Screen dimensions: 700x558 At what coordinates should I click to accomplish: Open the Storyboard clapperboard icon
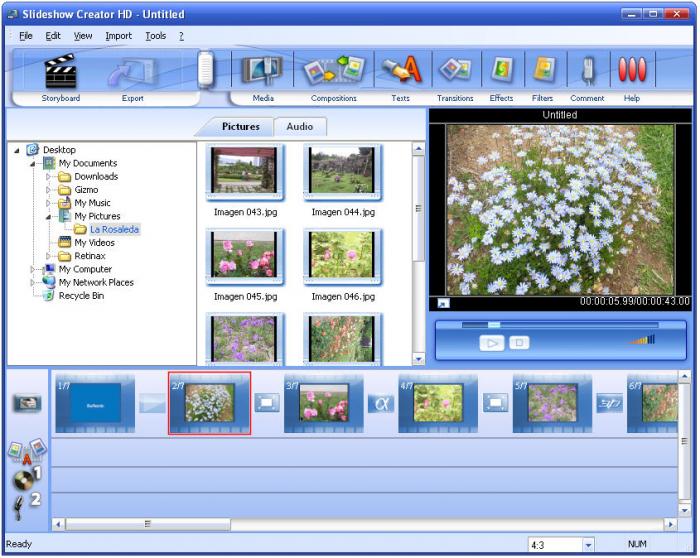point(61,71)
